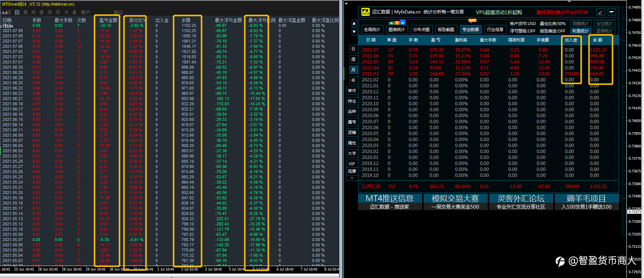Open the 分布点图 tab
This screenshot has height=278, width=644.
coord(421,29)
